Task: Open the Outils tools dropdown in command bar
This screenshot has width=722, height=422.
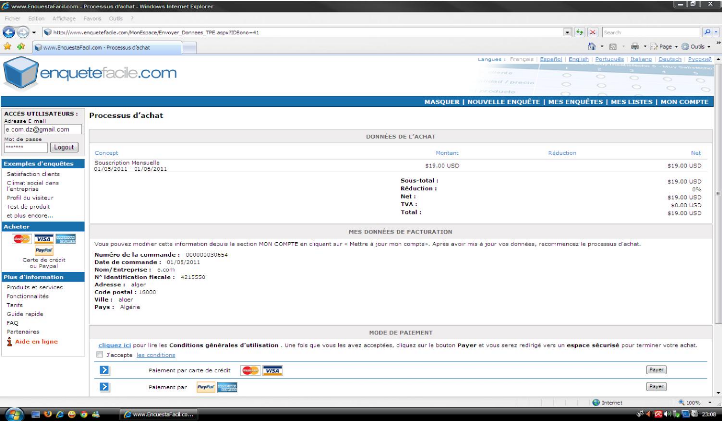Action: pyautogui.click(x=695, y=47)
